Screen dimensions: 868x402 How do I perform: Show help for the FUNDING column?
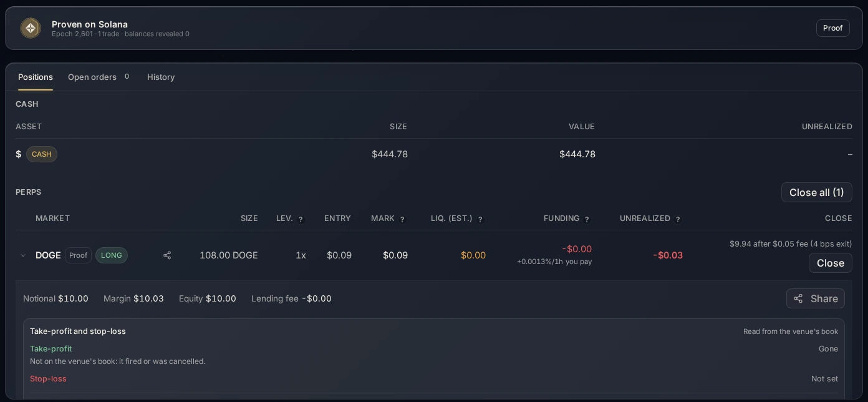click(x=587, y=219)
